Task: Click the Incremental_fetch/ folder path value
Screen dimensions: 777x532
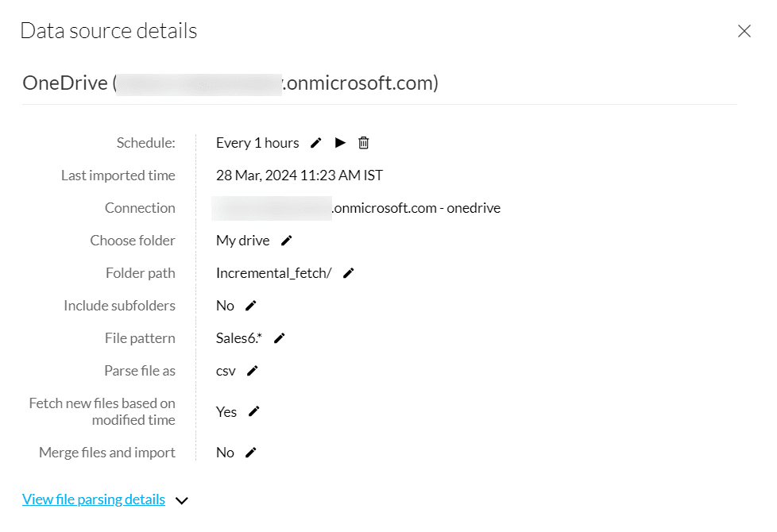Action: pyautogui.click(x=274, y=273)
